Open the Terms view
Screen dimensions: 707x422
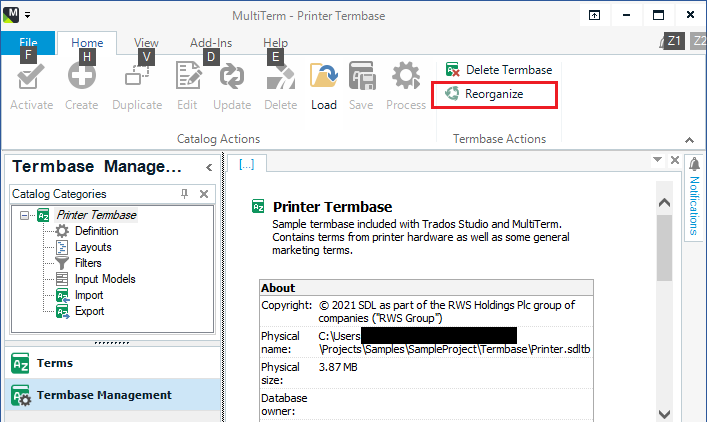point(113,363)
